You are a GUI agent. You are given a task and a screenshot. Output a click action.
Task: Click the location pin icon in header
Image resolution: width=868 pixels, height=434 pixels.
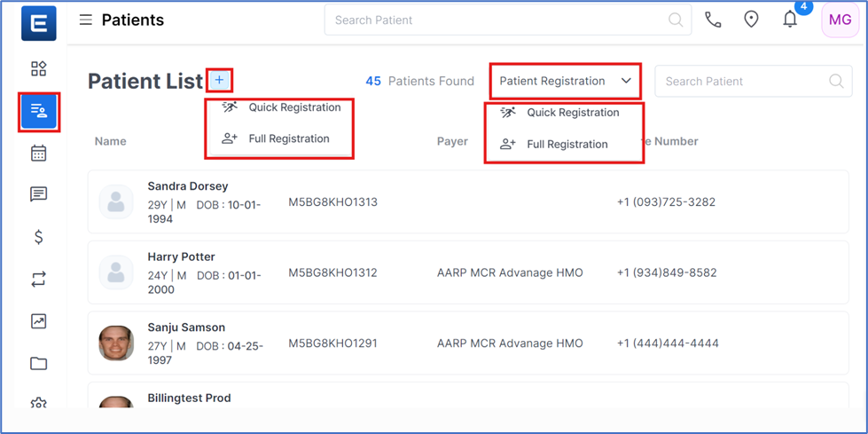pos(751,20)
